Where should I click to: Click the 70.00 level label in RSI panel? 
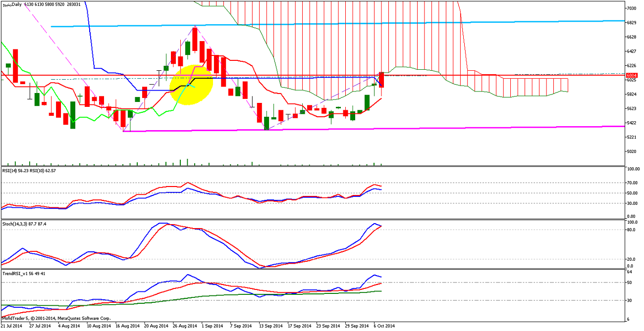click(632, 183)
